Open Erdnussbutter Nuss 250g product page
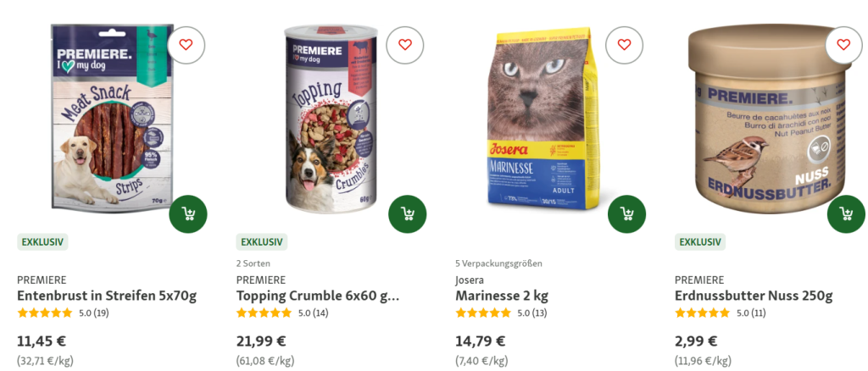Image resolution: width=868 pixels, height=371 pixels. tap(754, 296)
